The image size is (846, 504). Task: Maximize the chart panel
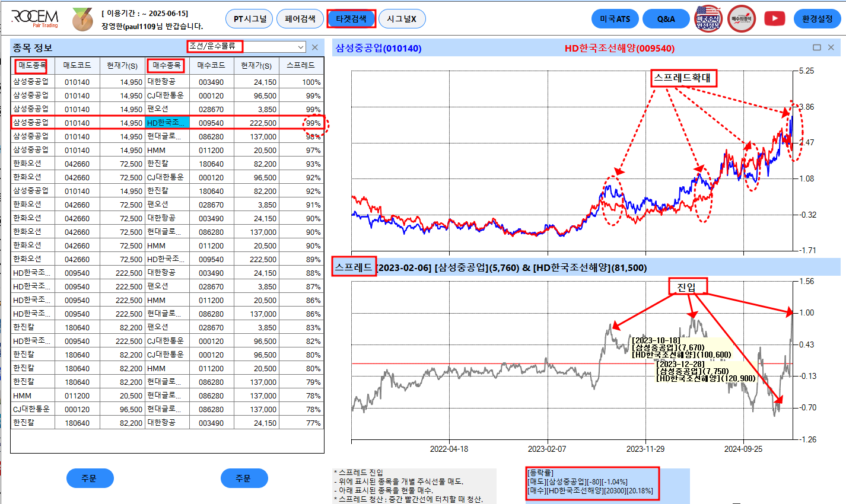click(817, 47)
